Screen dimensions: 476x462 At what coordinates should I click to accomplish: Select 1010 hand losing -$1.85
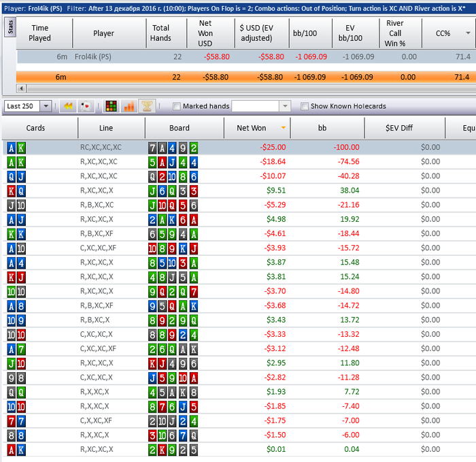pyautogui.click(x=239, y=406)
